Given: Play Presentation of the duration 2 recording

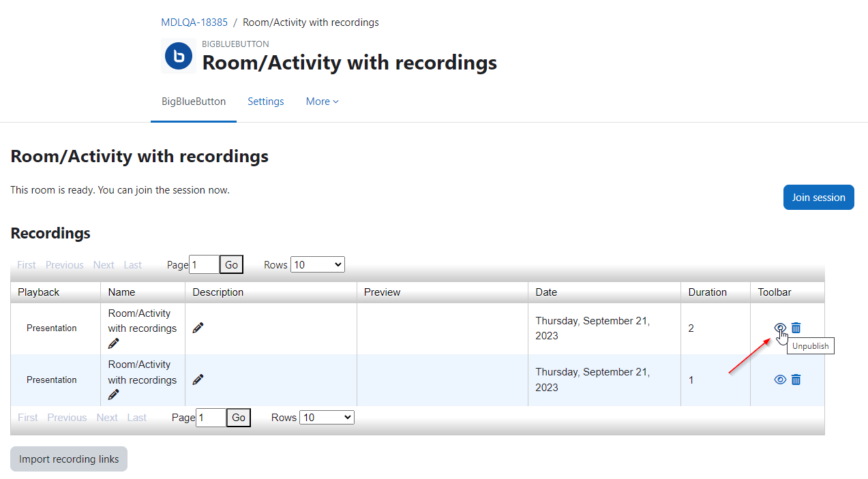Looking at the screenshot, I should pos(52,328).
